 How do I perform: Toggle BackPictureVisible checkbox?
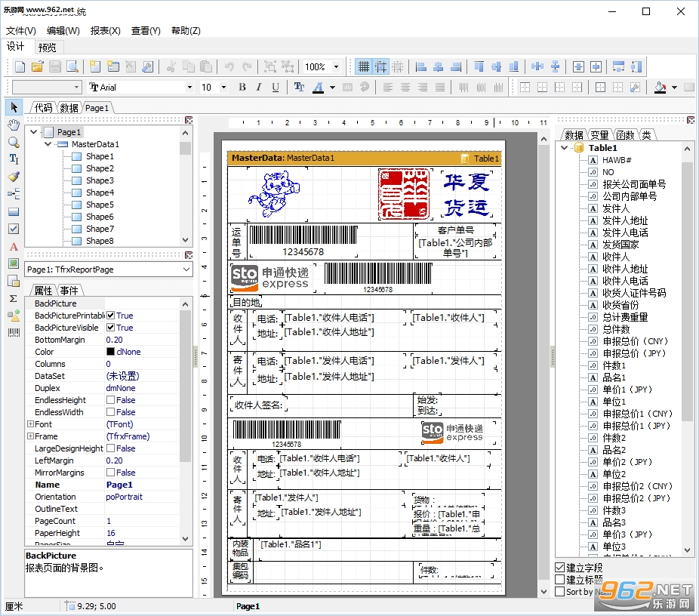[x=110, y=328]
